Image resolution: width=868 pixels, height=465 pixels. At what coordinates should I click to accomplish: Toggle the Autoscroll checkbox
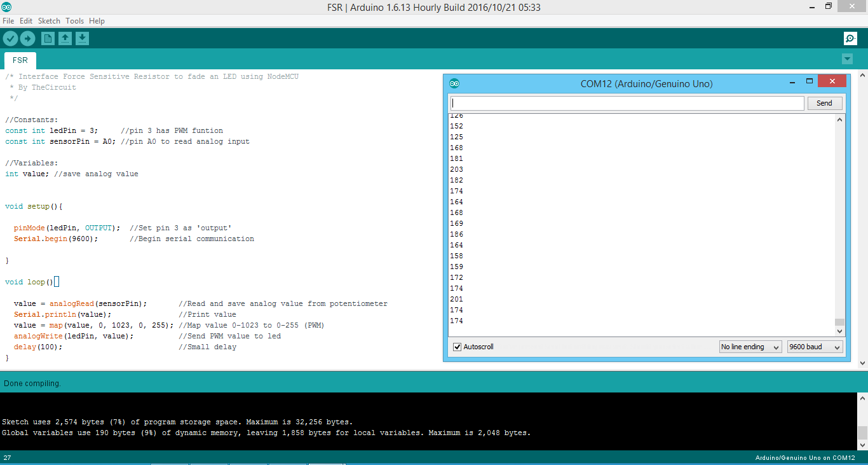(457, 347)
